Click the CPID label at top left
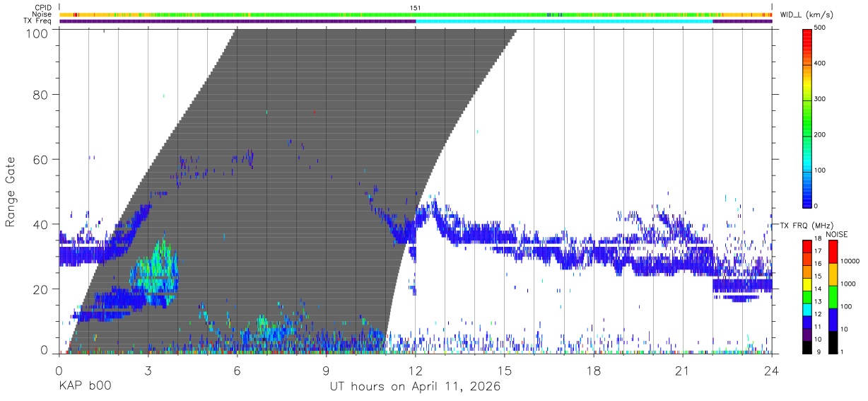Image resolution: width=868 pixels, height=401 pixels. 43,8
